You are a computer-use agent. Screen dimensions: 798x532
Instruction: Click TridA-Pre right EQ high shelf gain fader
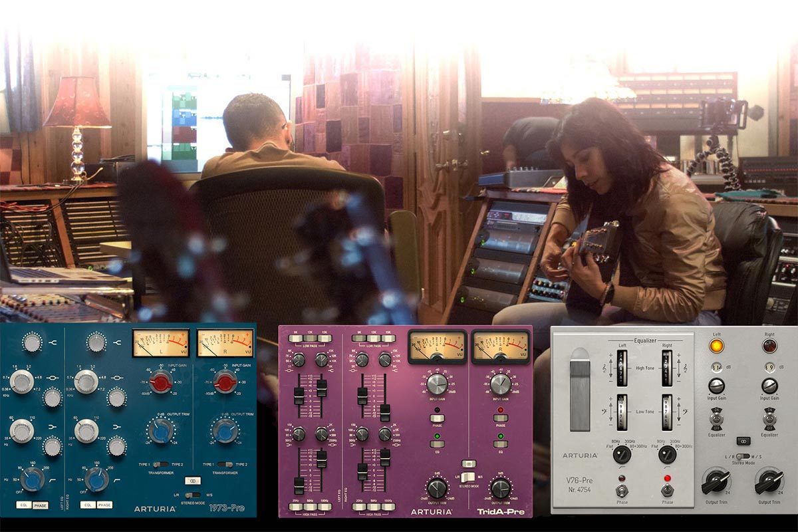(x=385, y=413)
